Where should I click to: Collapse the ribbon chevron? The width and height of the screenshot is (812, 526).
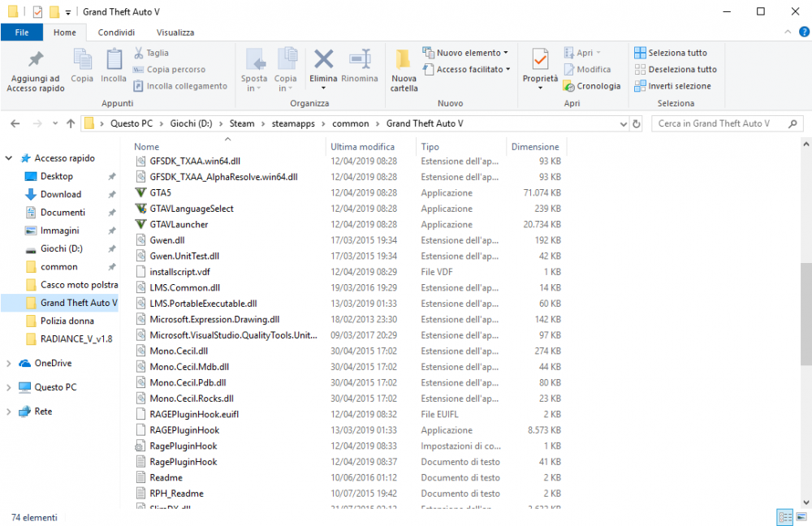tap(788, 32)
